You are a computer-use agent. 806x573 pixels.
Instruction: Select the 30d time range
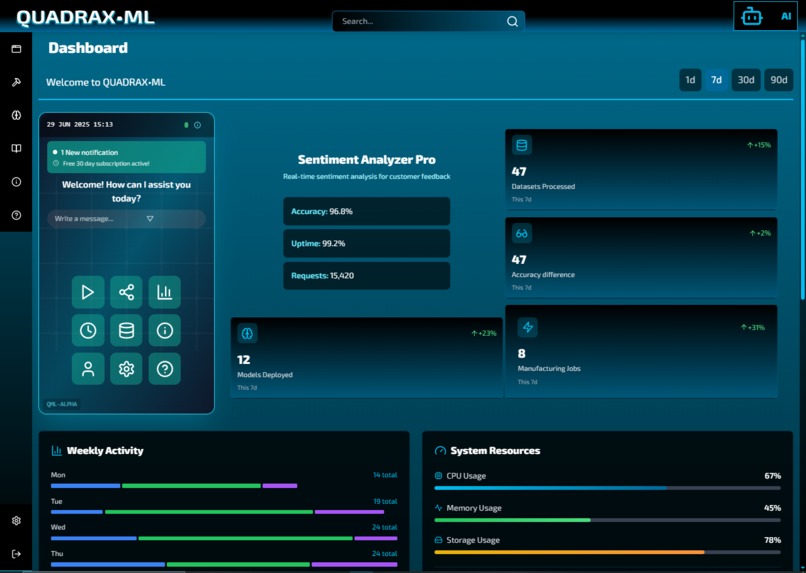(x=746, y=80)
